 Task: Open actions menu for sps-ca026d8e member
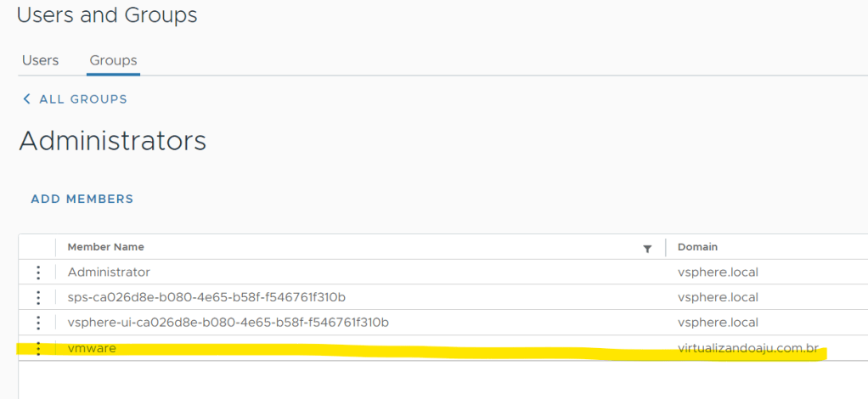pos(38,298)
